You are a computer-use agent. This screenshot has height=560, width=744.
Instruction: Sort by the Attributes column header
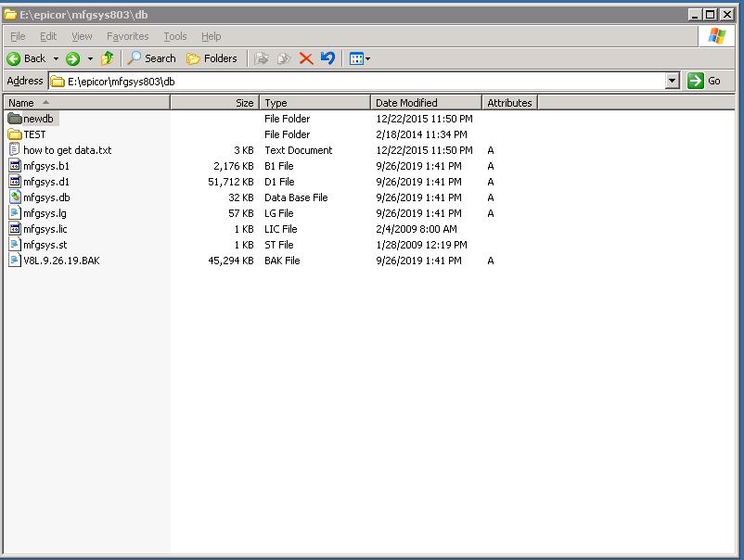click(x=510, y=102)
